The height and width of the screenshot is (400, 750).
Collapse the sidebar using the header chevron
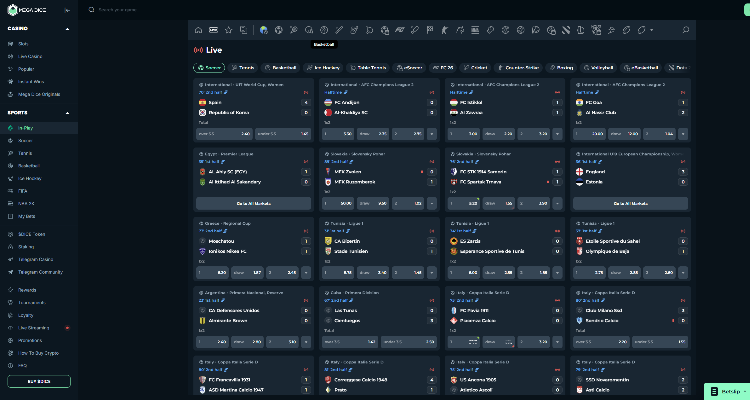67,9
